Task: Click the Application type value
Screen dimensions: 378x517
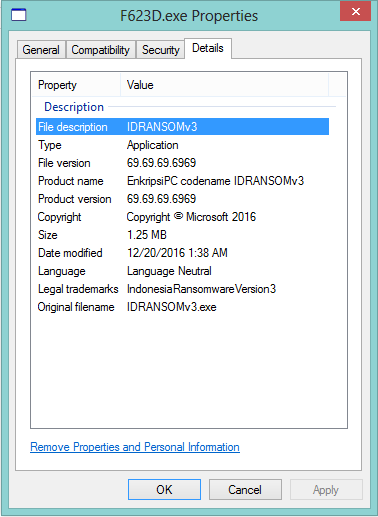Action: click(x=153, y=145)
